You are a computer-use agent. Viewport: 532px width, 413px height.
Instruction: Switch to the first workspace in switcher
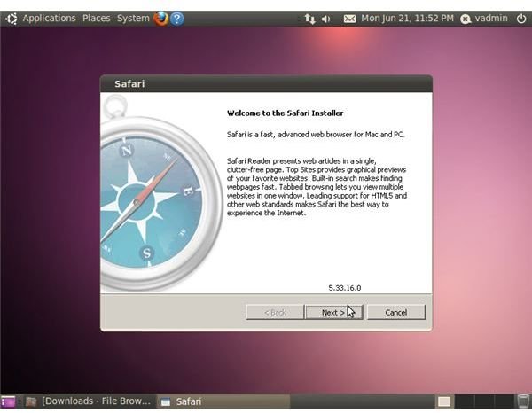[444, 401]
